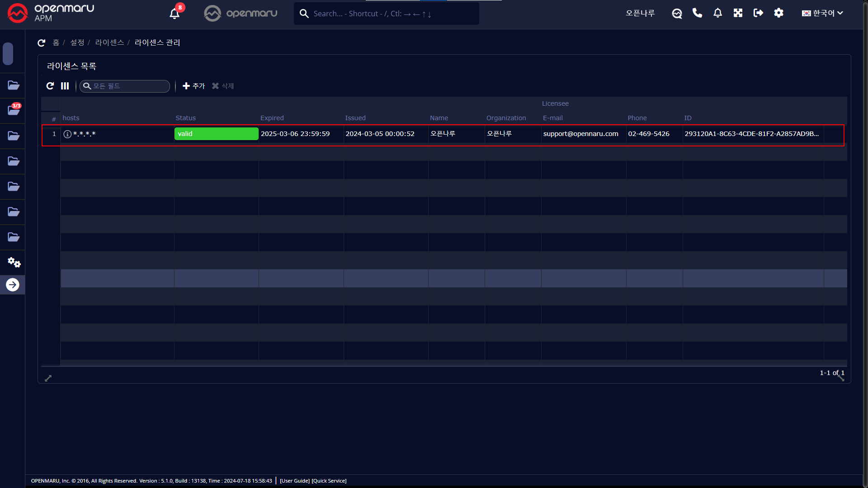Open the settings gear icon in header
868x488 pixels.
coord(778,13)
